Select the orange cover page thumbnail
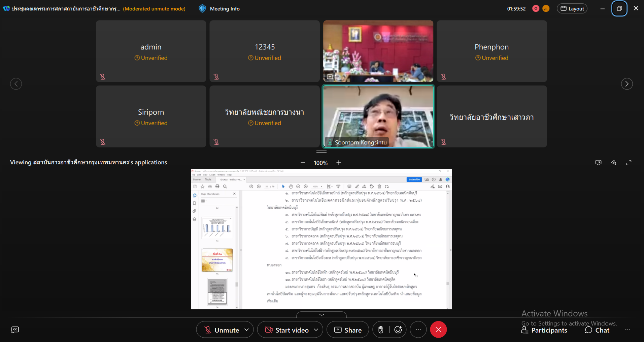The width and height of the screenshot is (644, 342). 217,260
